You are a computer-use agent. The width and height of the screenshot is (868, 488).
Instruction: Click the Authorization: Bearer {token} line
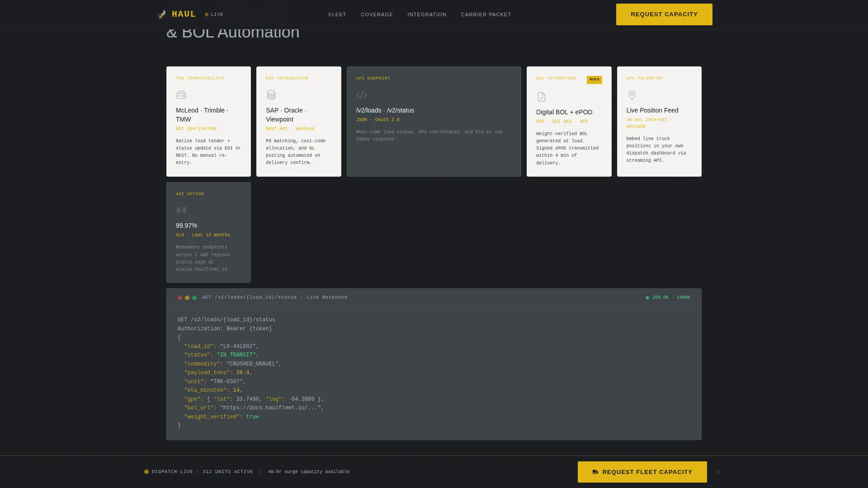point(225,329)
